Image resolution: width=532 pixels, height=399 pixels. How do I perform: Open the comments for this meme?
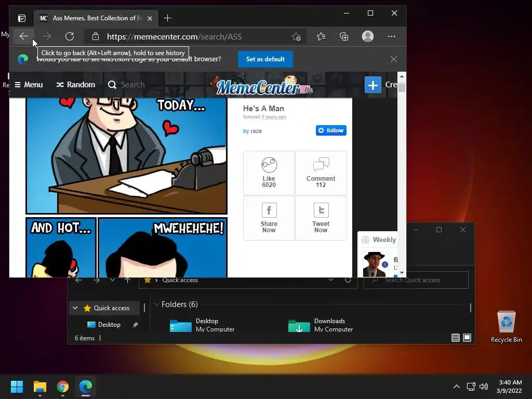tap(321, 173)
